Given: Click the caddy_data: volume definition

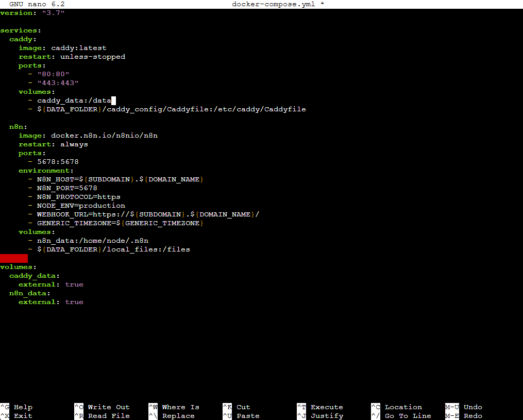Looking at the screenshot, I should pos(35,276).
